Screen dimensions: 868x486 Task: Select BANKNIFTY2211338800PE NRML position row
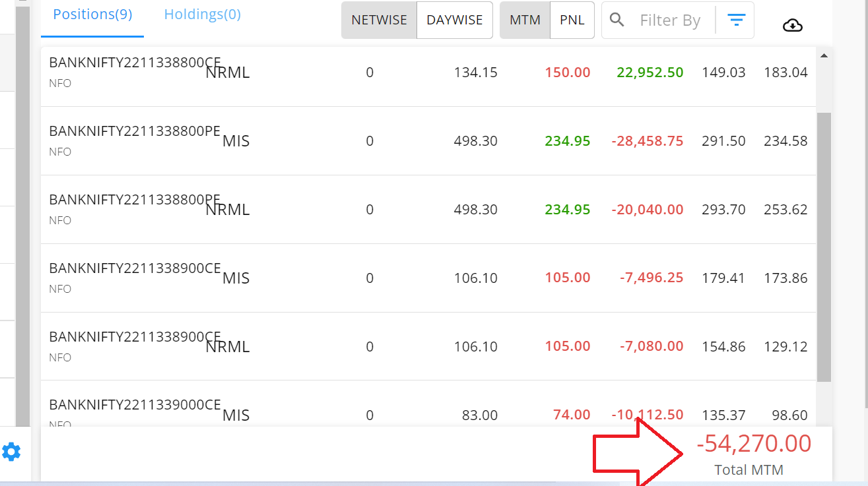pos(429,210)
